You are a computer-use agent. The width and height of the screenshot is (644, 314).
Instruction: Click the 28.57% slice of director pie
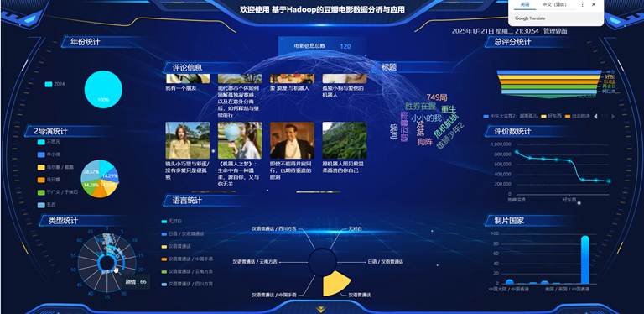click(90, 172)
